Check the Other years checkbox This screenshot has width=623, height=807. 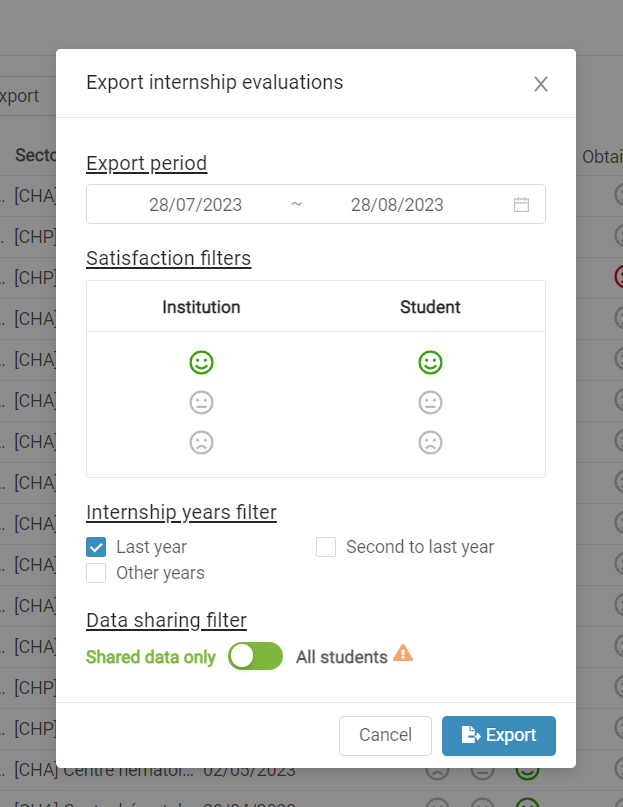[96, 573]
